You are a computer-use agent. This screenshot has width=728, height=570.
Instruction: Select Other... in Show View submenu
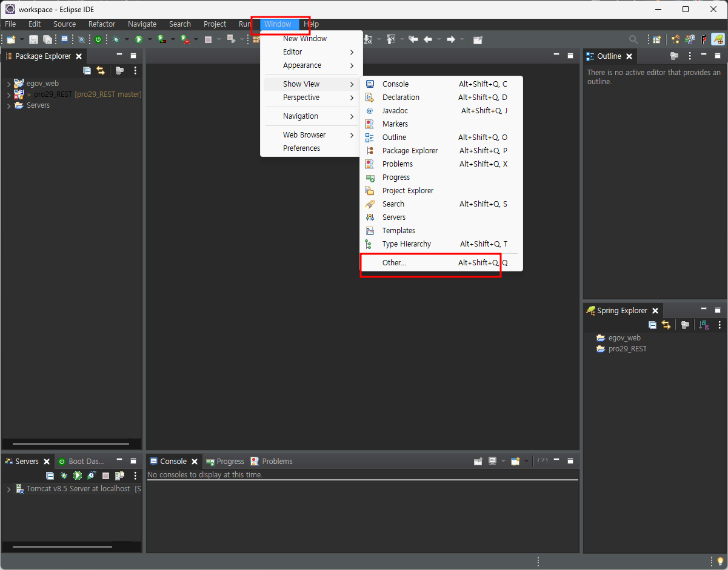point(441,263)
